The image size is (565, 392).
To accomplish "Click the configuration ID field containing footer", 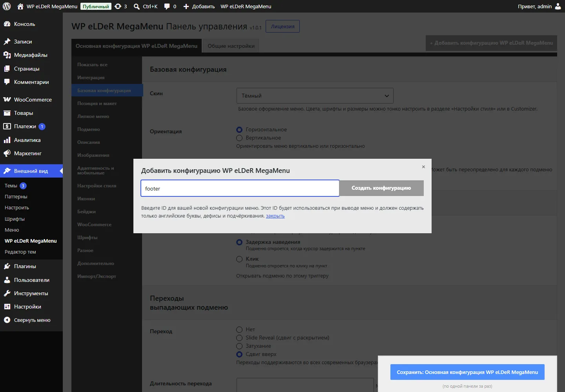I will tap(240, 188).
